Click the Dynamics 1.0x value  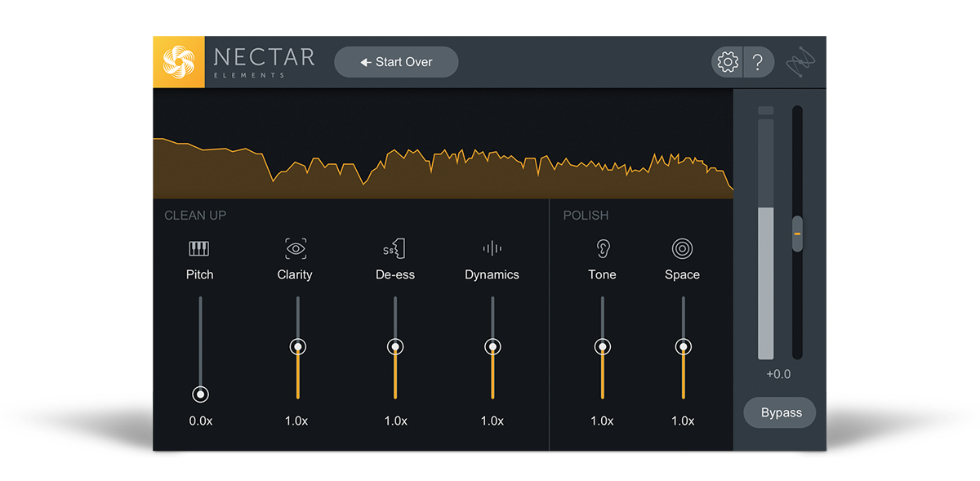(492, 421)
